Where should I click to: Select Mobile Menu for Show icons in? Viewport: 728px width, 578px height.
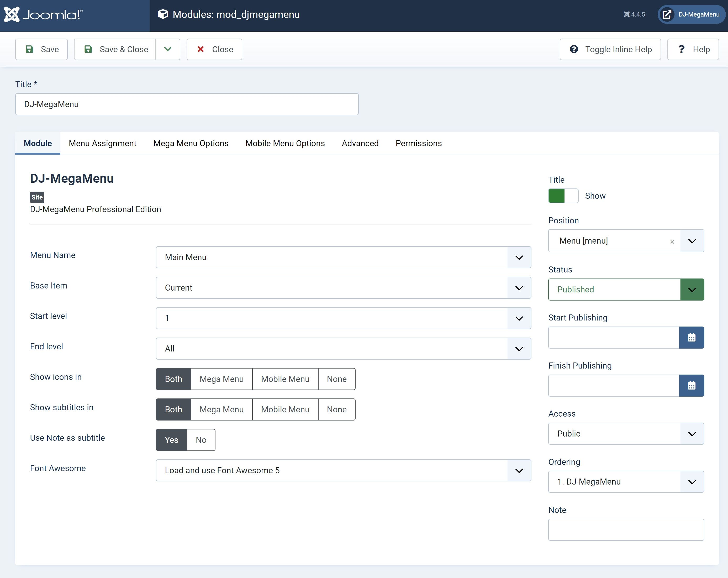[285, 379]
